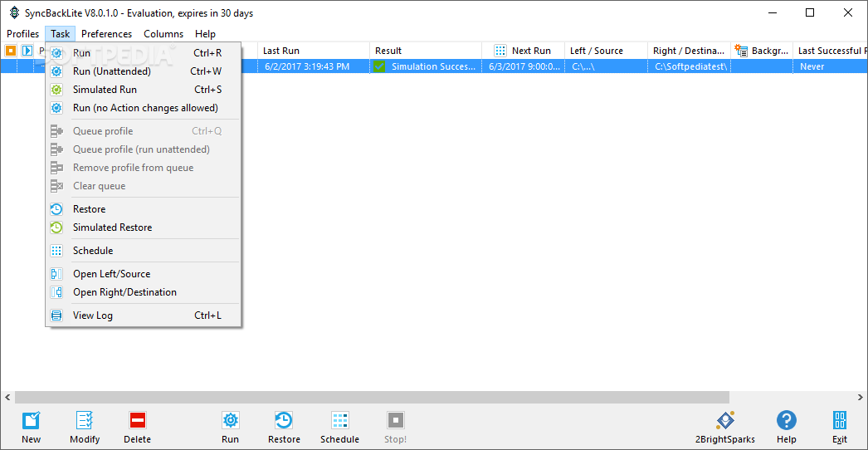Viewport: 868px width, 450px height.
Task: Click the disabled Queue profile entry
Action: [x=144, y=131]
